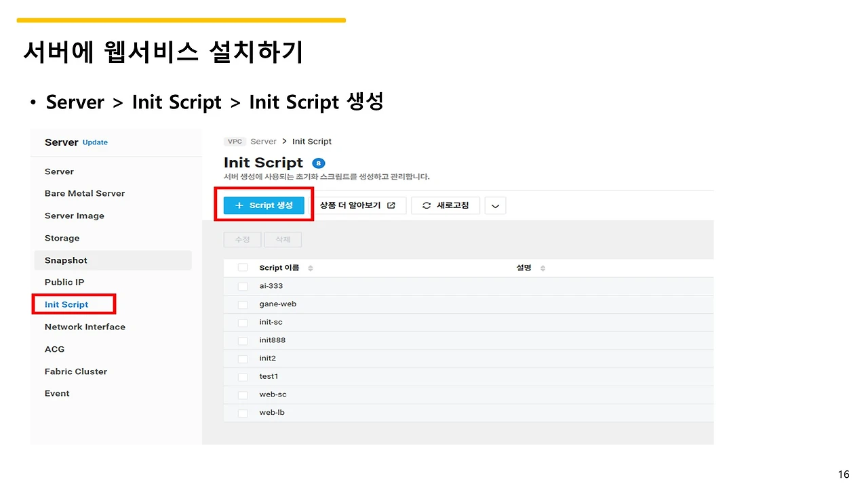Check the box for init2 script
The height and width of the screenshot is (488, 868).
(x=243, y=359)
